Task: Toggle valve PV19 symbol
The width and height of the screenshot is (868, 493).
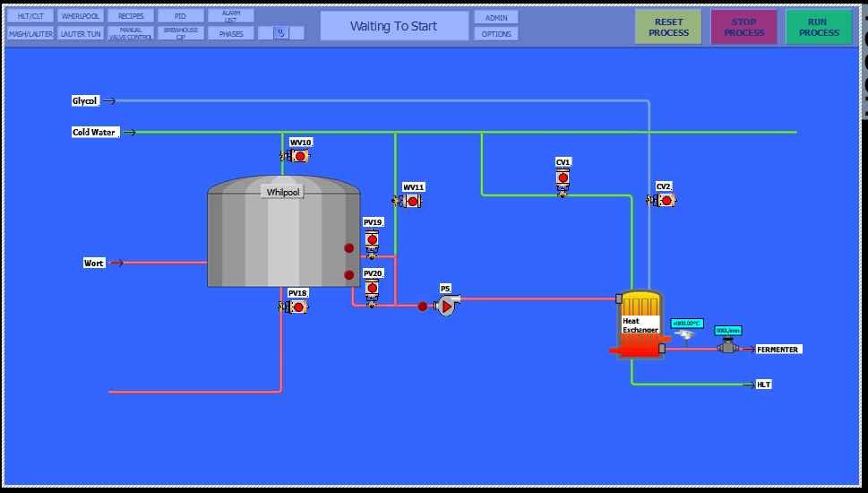Action: (372, 245)
